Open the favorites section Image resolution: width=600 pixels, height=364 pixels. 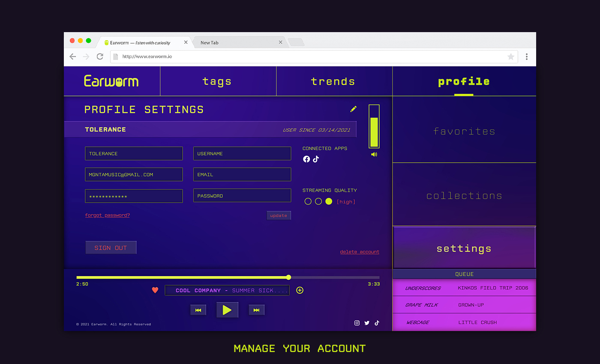point(464,130)
